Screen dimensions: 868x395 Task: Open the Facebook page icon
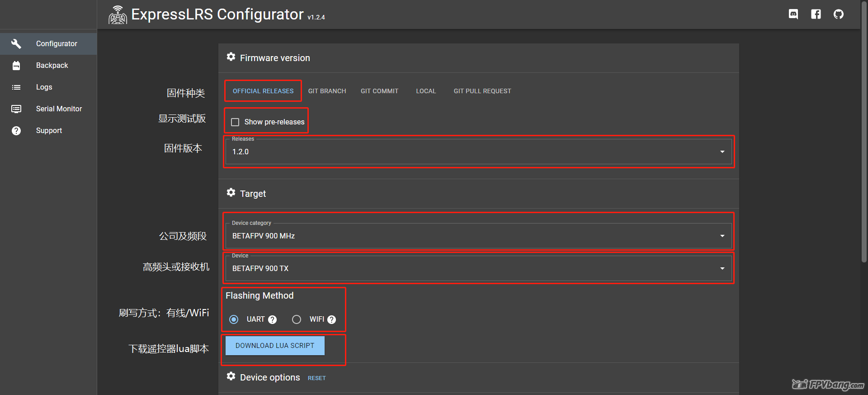point(816,14)
